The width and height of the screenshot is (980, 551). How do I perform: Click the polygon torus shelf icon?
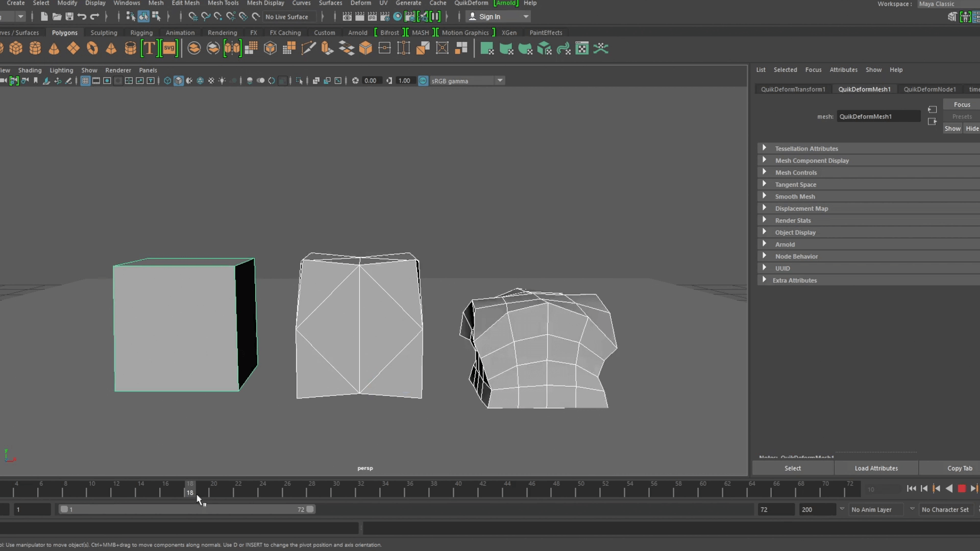pos(92,48)
